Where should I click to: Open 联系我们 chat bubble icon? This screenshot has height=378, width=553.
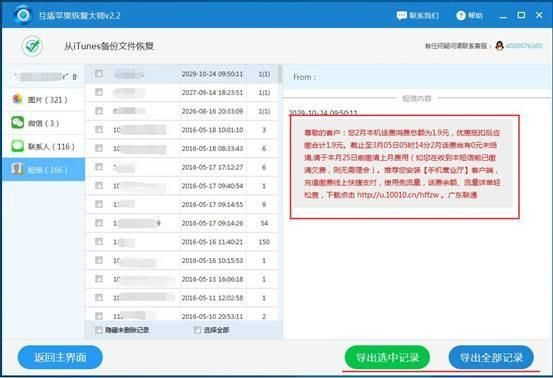coord(402,16)
